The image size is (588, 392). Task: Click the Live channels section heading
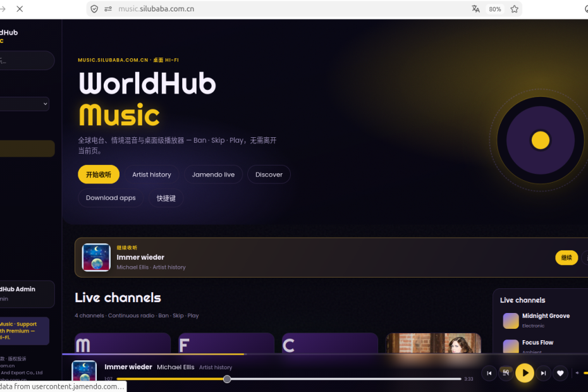(x=118, y=298)
